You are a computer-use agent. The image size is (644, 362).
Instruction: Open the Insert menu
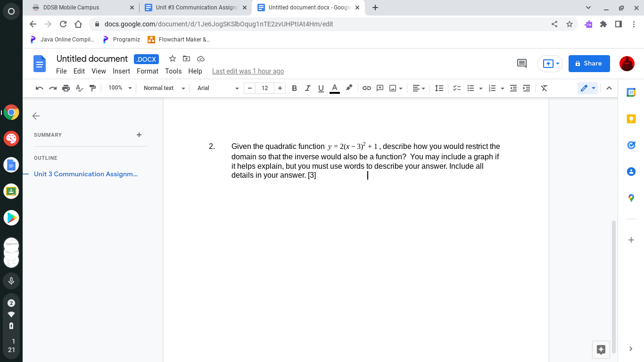(121, 71)
